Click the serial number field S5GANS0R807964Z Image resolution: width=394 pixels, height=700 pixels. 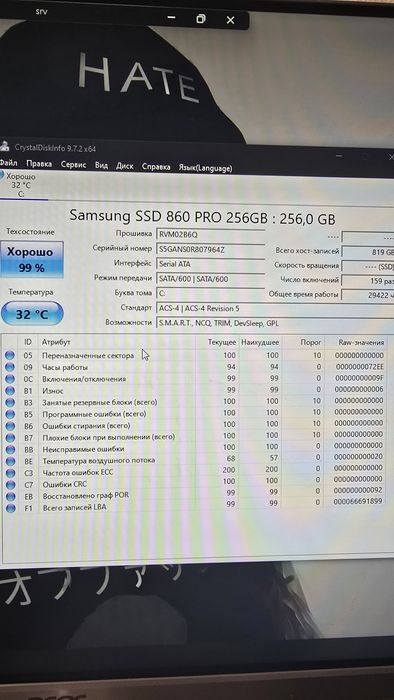pos(210,249)
